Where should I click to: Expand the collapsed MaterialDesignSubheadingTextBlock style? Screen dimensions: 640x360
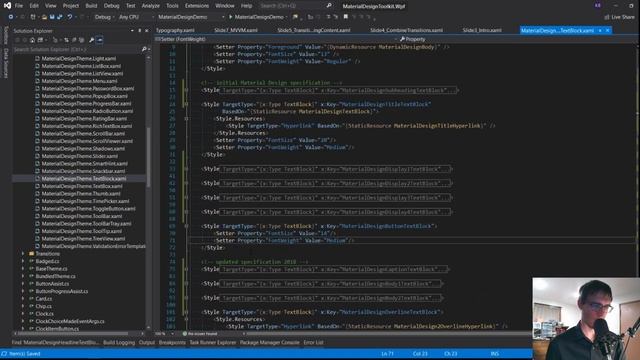coord(187,90)
